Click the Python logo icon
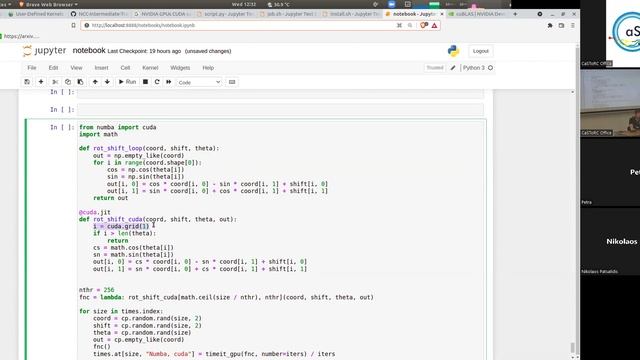Screen dimensions: 640x360 click(x=453, y=51)
